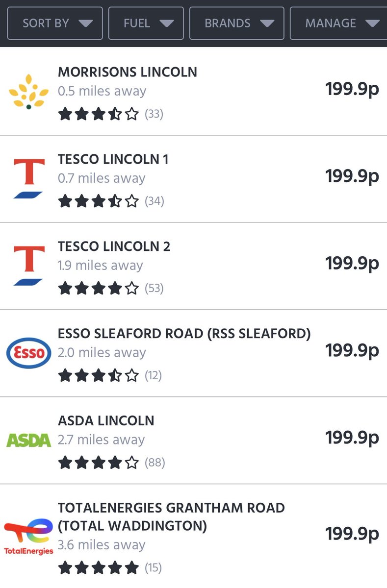Click the Esso brand logo
This screenshot has height=588, width=387.
point(29,353)
